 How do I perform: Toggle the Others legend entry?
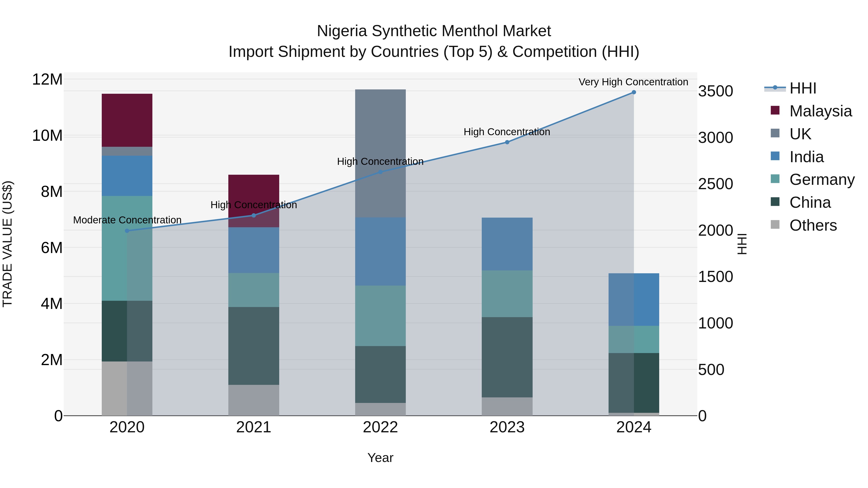pos(804,225)
